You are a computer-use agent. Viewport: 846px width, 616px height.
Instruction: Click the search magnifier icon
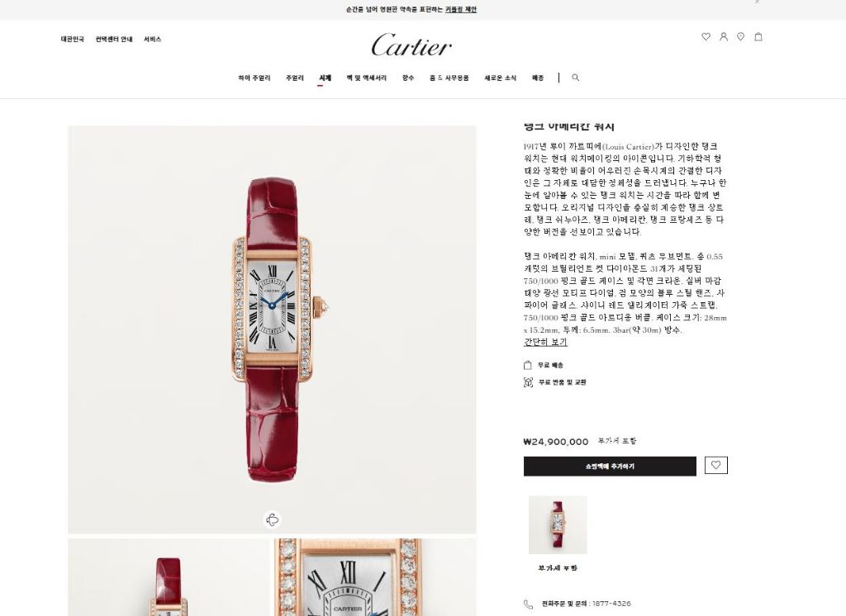[576, 78]
